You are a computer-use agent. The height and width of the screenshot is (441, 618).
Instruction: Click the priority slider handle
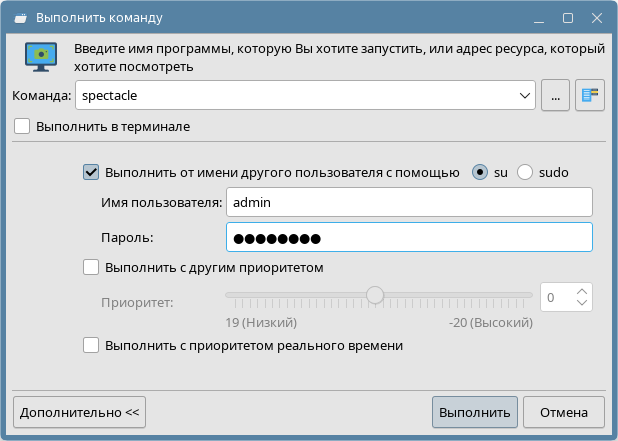click(375, 295)
